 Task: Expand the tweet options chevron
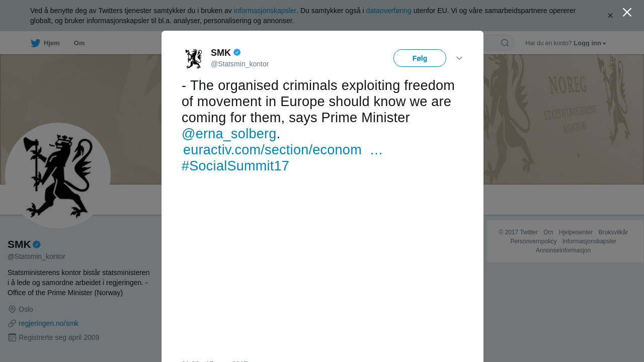(459, 58)
